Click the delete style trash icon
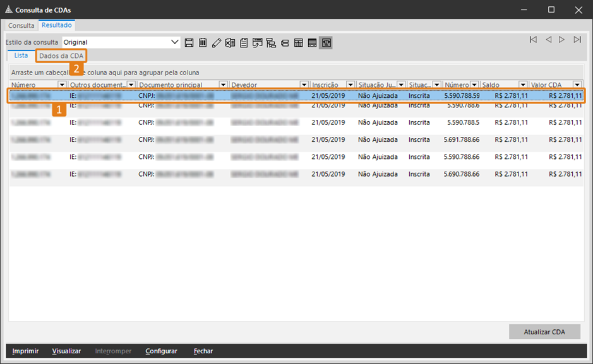Image resolution: width=593 pixels, height=364 pixels. click(203, 43)
